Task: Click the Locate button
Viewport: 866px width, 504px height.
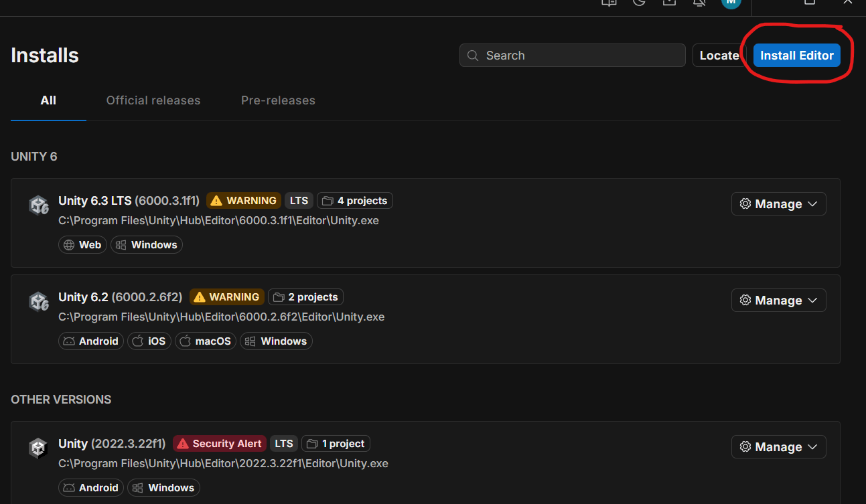Action: click(718, 56)
